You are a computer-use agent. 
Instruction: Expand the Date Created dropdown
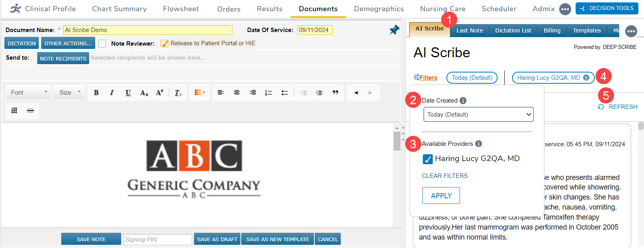point(478,115)
